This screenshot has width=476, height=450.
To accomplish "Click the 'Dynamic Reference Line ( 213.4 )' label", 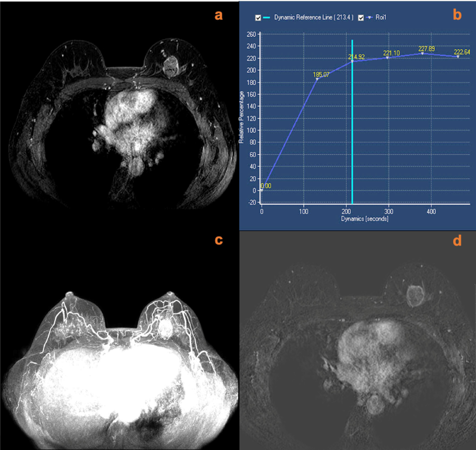I will 314,18.
